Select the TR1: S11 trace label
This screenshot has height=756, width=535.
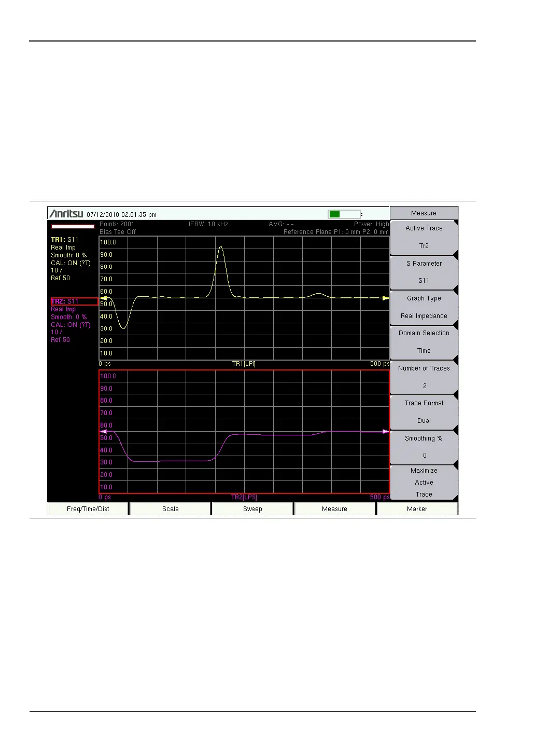point(64,240)
